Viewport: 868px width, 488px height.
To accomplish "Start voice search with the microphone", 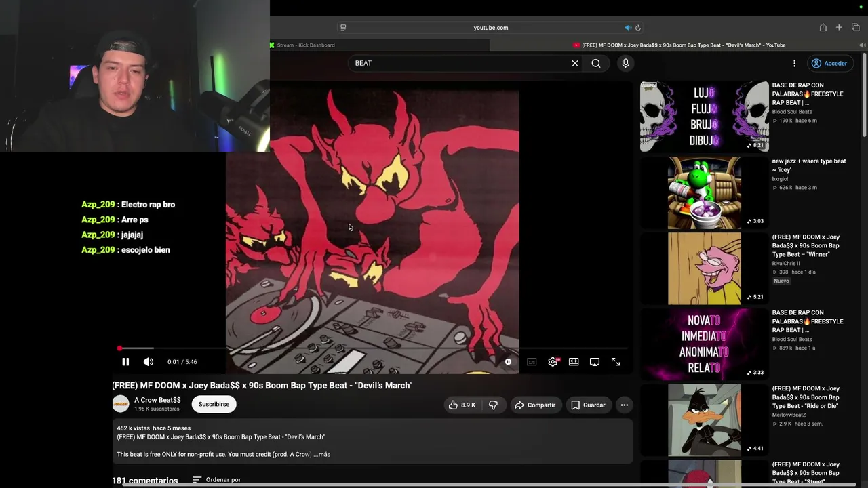I will [625, 63].
